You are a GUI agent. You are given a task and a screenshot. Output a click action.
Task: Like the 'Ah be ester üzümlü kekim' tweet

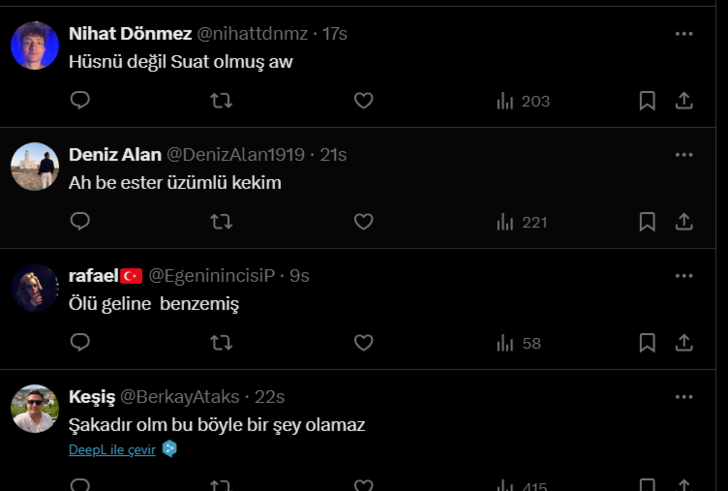tap(363, 221)
